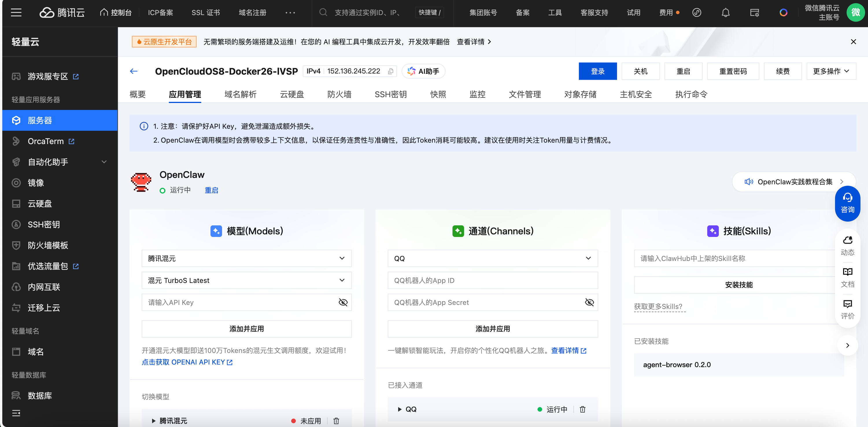868x427 pixels.
Task: Click the back arrow icon
Action: [x=134, y=71]
